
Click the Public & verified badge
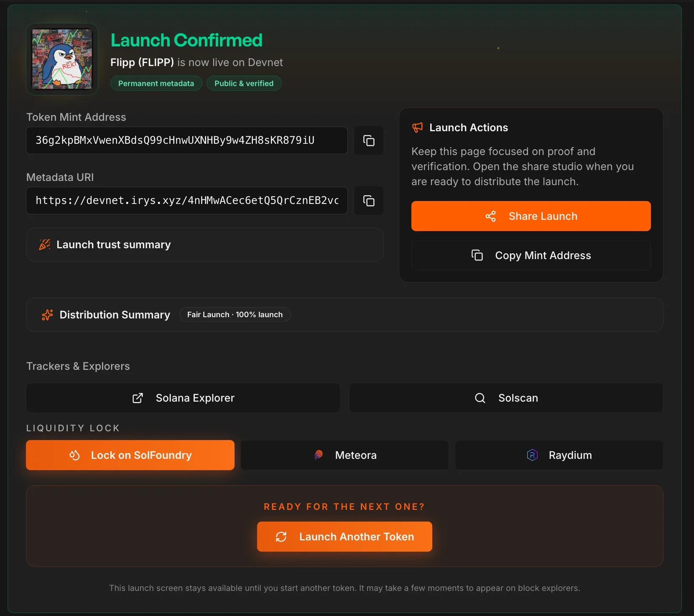point(244,83)
